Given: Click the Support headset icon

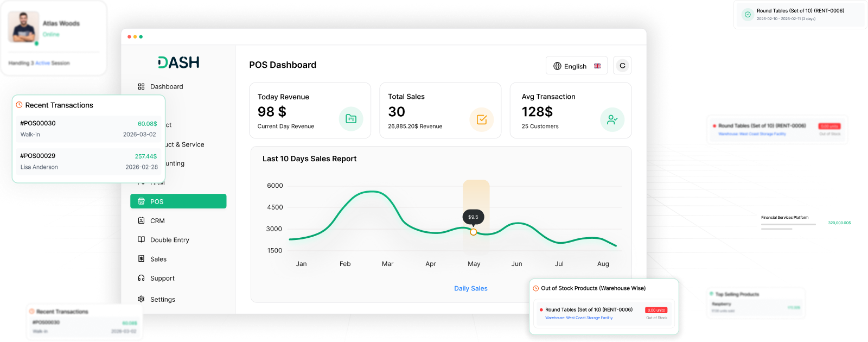Looking at the screenshot, I should pos(141,278).
